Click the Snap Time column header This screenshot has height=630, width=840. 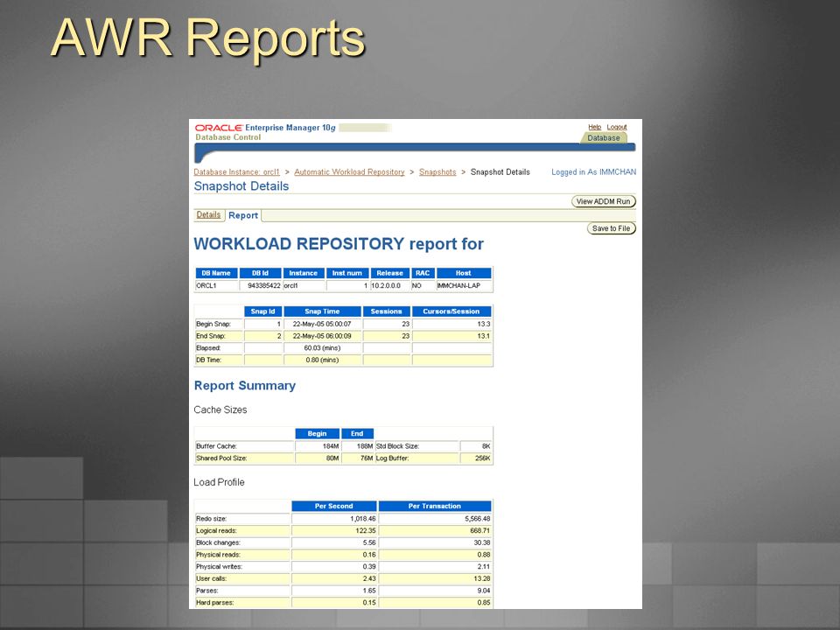323,311
